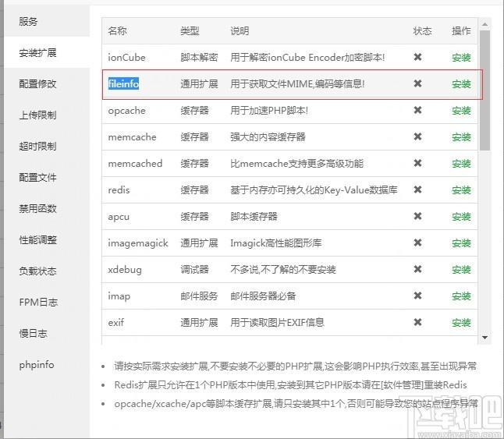Click the opcache extension name
The image size is (504, 439).
pyautogui.click(x=126, y=111)
